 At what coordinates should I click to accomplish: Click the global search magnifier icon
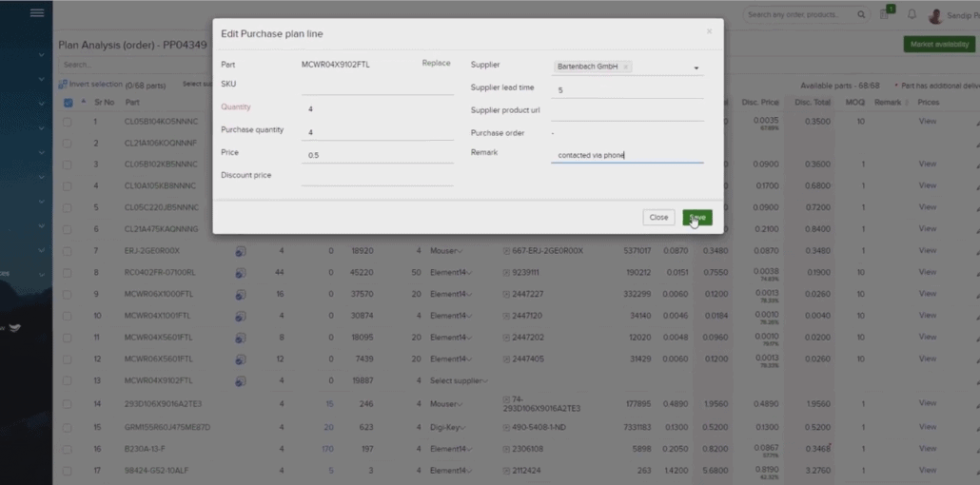[x=861, y=14]
